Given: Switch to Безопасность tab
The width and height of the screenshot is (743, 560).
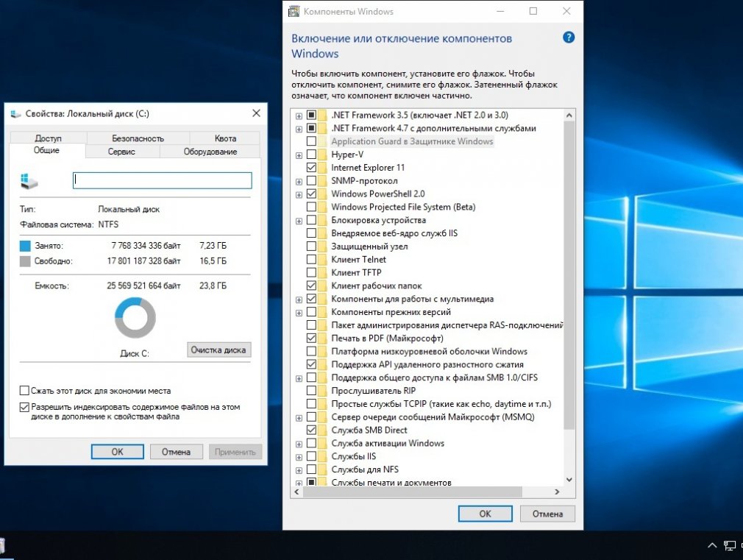Looking at the screenshot, I should (x=138, y=138).
